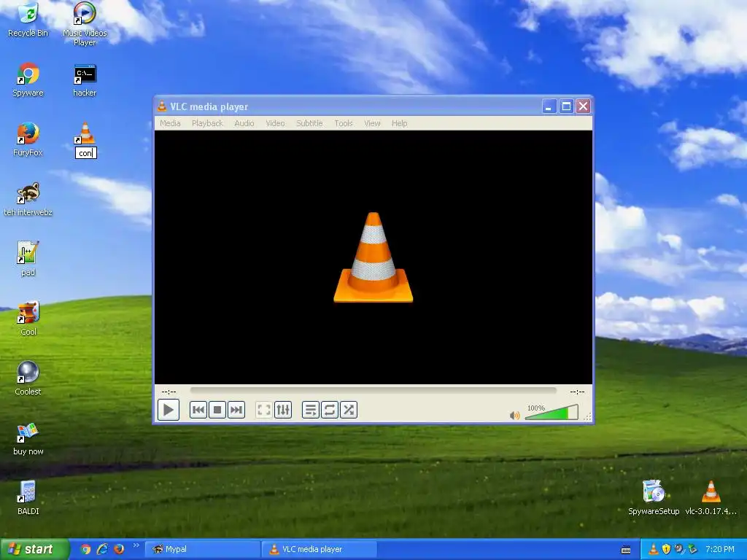
Task: Open the Video menu
Action: tap(275, 123)
